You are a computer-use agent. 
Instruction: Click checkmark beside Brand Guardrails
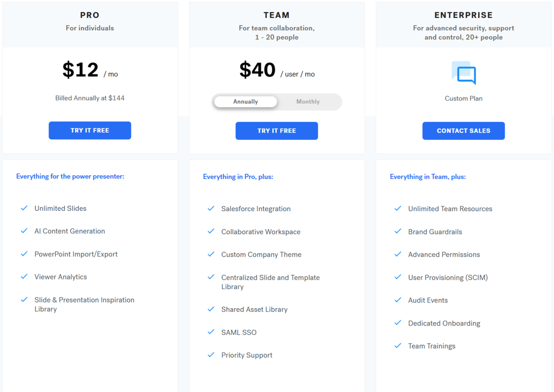pos(398,232)
